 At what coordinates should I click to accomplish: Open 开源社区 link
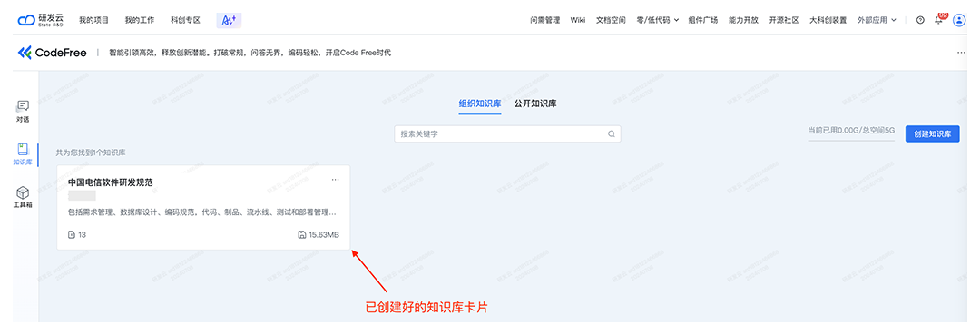point(784,20)
